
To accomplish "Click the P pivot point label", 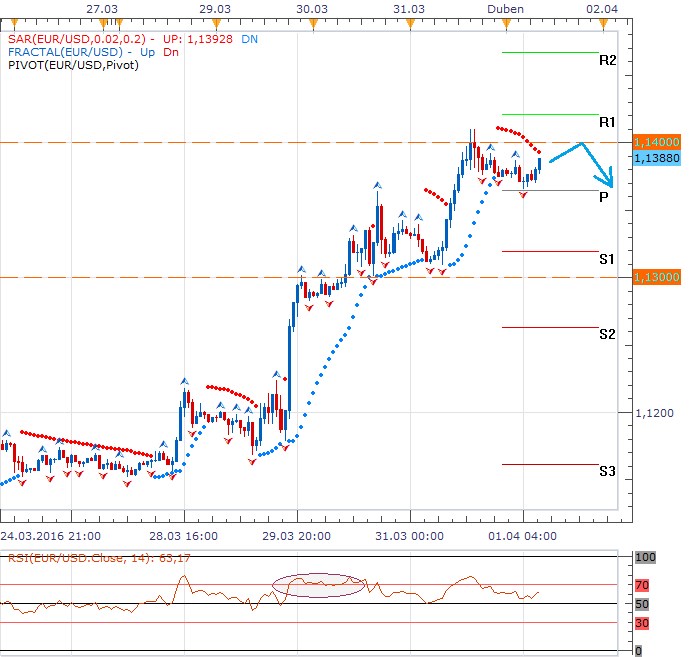I will tap(604, 197).
